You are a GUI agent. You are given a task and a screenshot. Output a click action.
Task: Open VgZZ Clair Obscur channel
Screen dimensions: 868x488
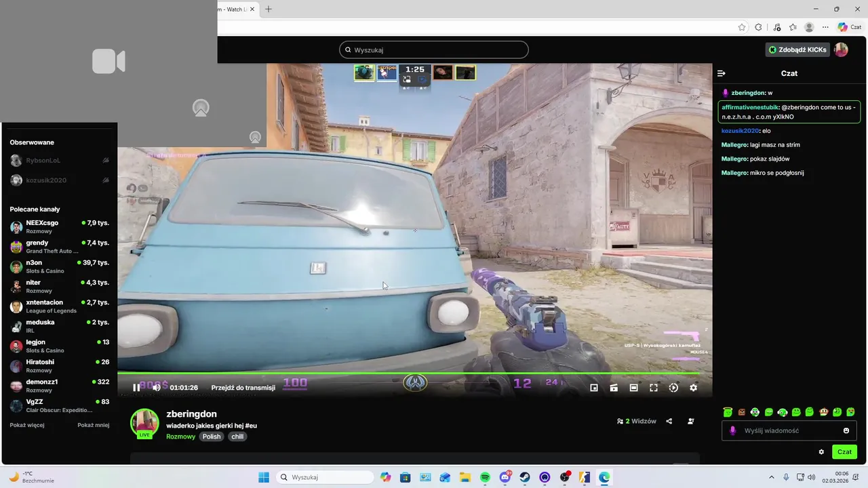(x=60, y=405)
